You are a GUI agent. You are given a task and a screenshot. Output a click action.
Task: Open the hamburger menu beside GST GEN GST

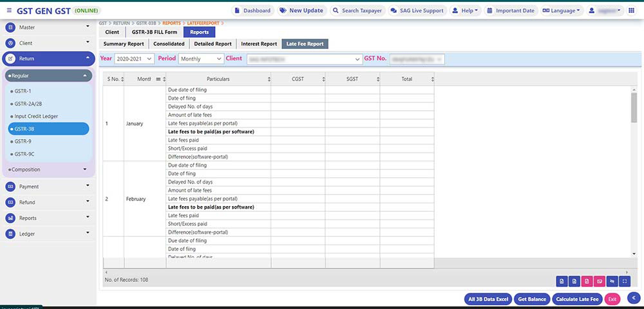[8, 11]
